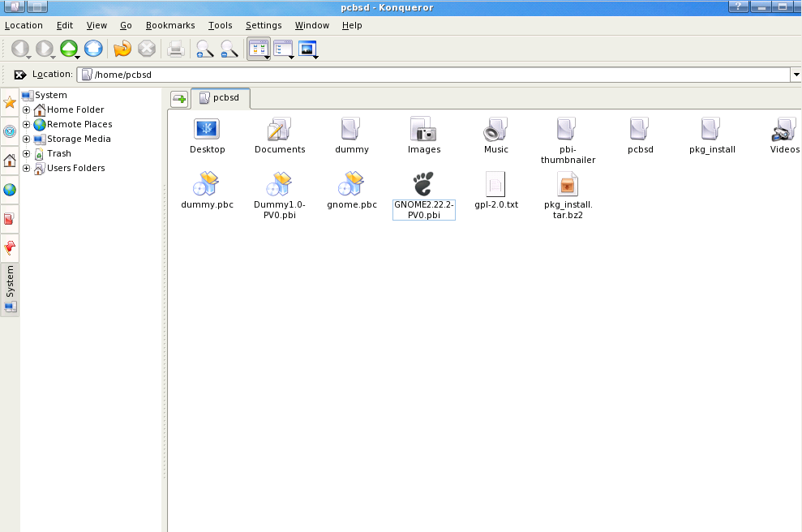Select the System sidebar vertical tab
The image size is (802, 532).
click(x=10, y=290)
